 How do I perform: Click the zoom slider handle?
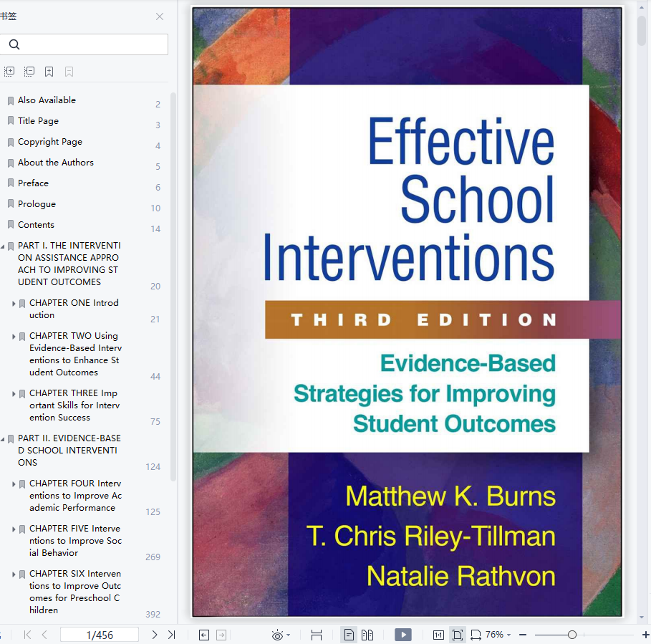point(572,635)
